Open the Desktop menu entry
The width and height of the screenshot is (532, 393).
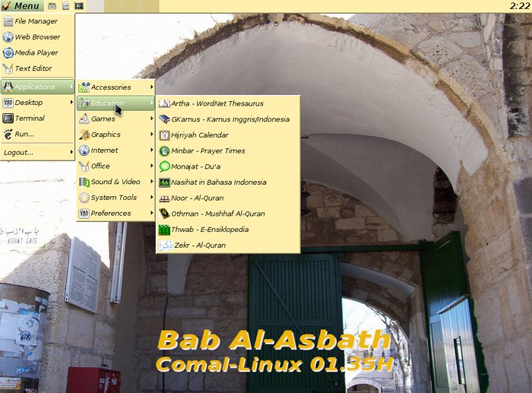(x=37, y=103)
